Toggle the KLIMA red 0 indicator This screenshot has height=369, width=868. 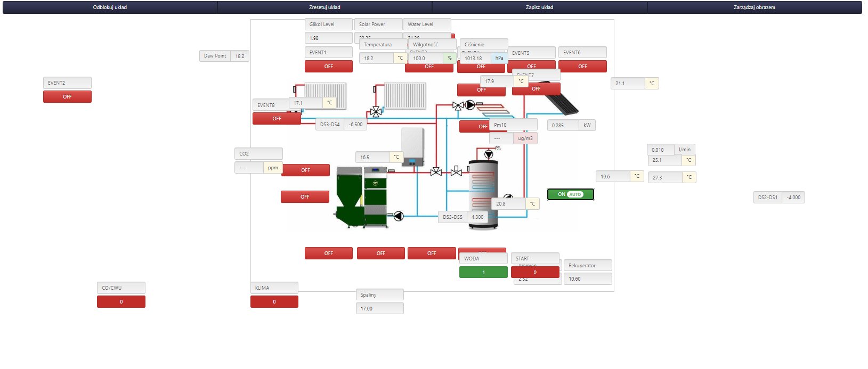pyautogui.click(x=274, y=302)
